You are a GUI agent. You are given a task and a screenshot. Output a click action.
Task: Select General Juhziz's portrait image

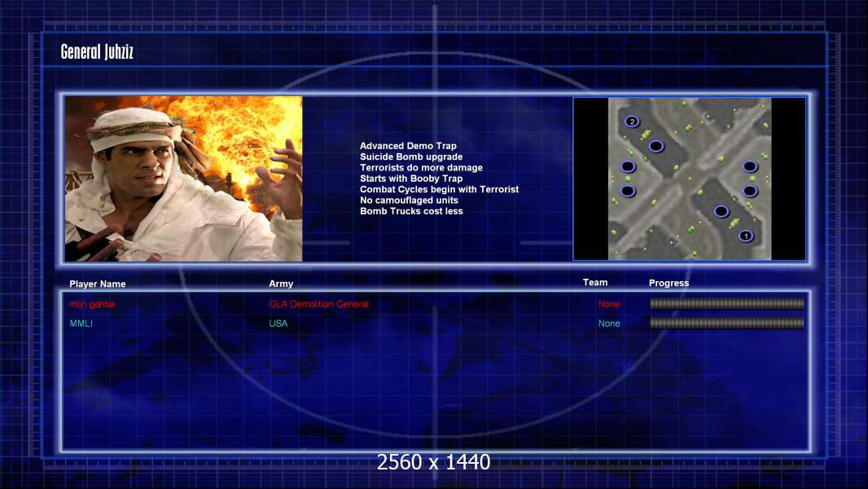click(x=183, y=178)
